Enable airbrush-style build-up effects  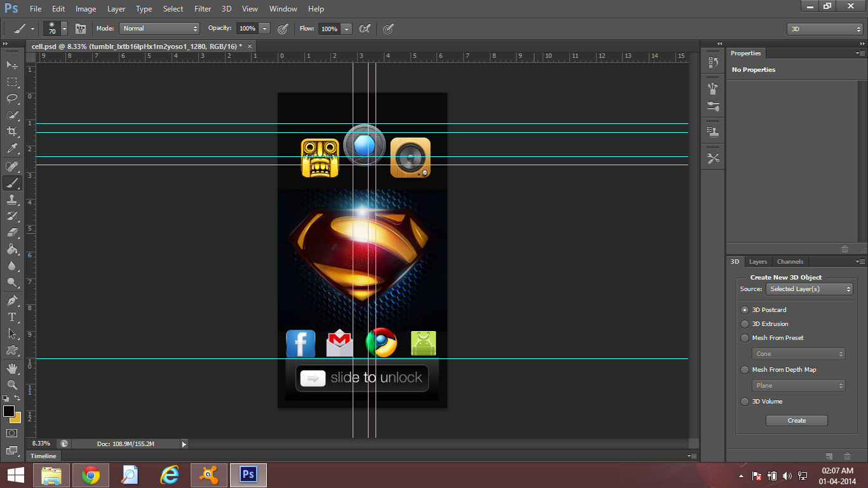365,29
